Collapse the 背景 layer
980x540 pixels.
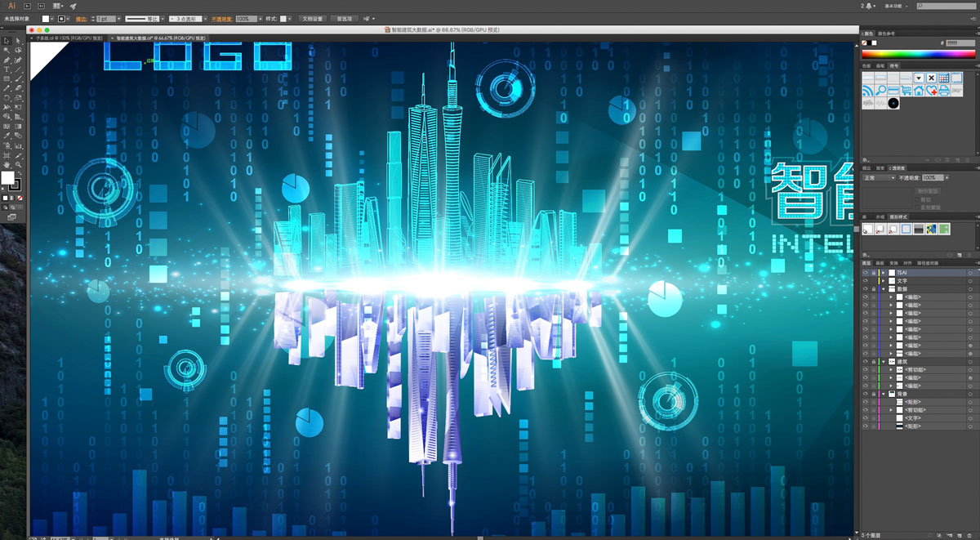click(883, 394)
